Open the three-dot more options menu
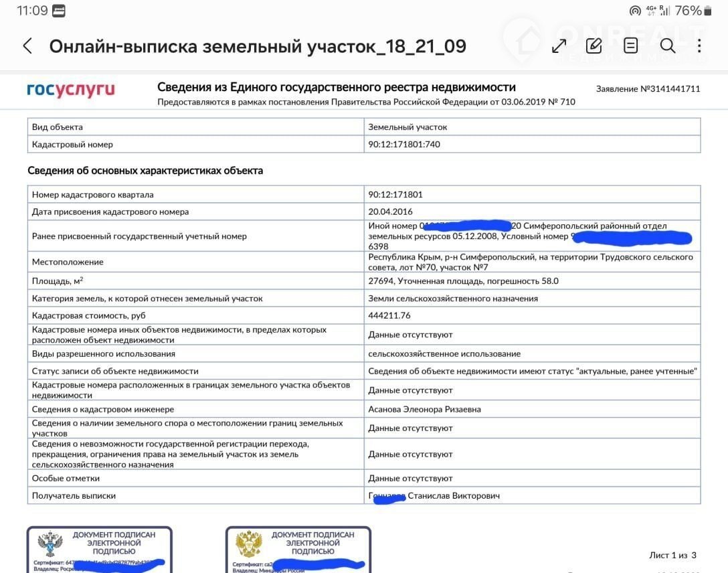 [699, 46]
